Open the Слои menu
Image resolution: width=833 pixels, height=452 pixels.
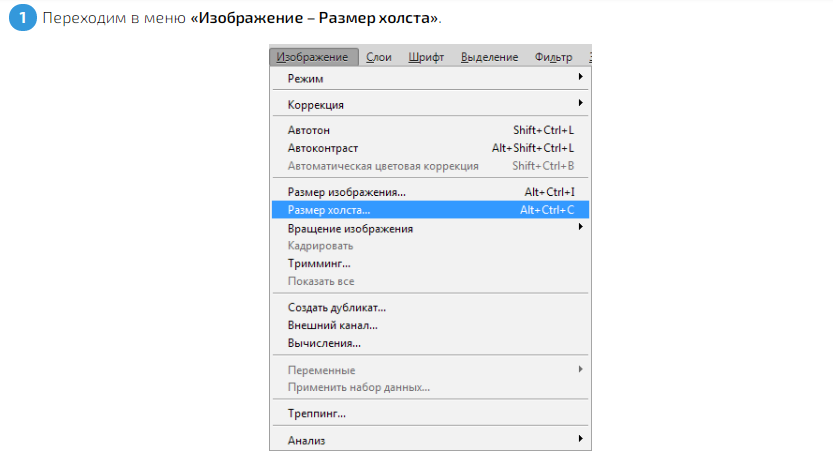[379, 57]
